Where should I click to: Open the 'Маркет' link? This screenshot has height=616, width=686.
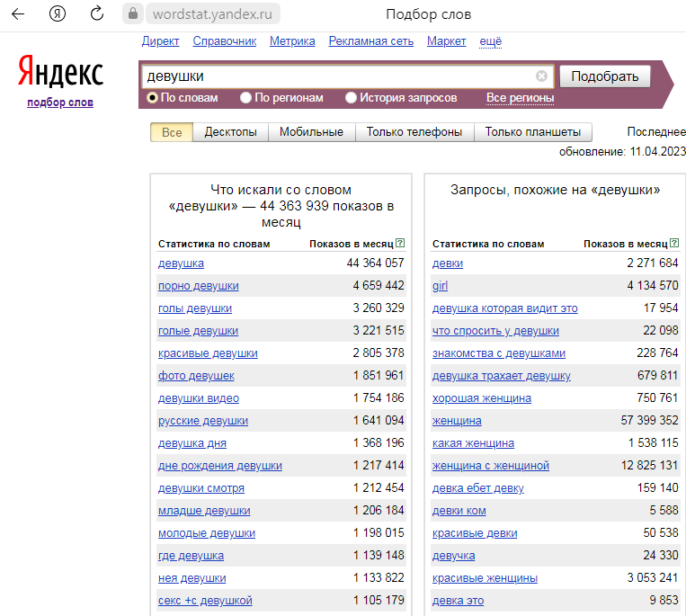pos(446,41)
